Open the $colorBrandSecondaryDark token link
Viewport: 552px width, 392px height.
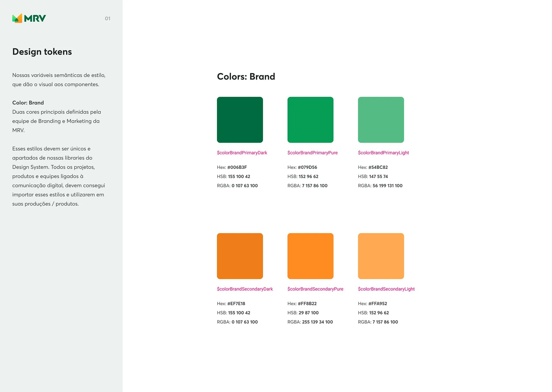[245, 289]
